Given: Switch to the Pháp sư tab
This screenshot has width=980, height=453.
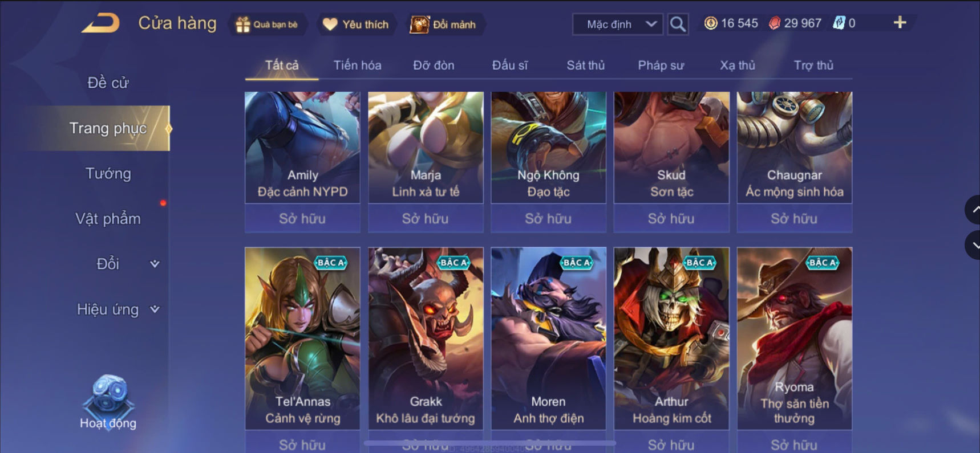Looking at the screenshot, I should (661, 66).
